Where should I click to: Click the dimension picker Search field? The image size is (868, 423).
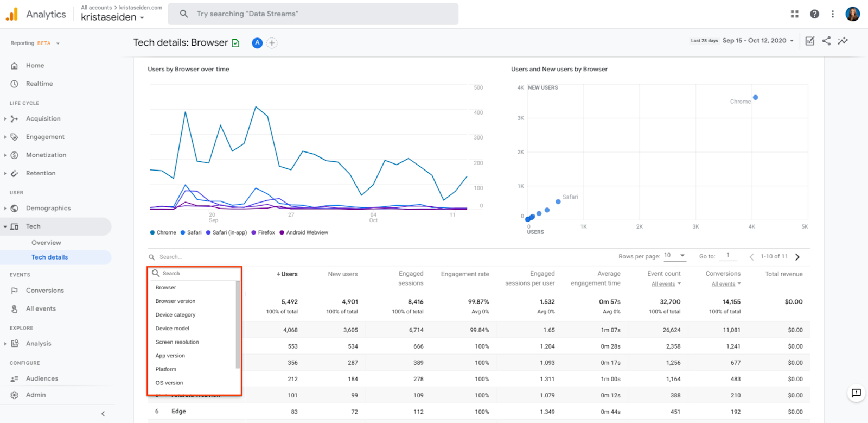tap(194, 274)
